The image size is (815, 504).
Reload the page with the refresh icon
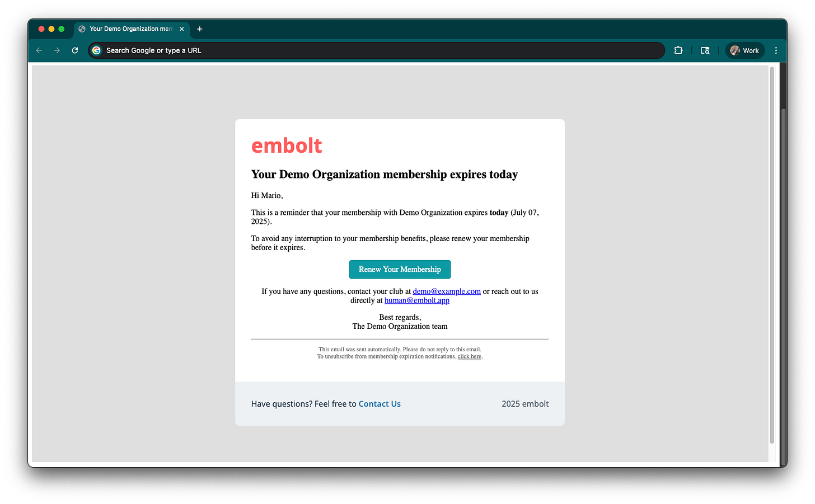pyautogui.click(x=75, y=50)
